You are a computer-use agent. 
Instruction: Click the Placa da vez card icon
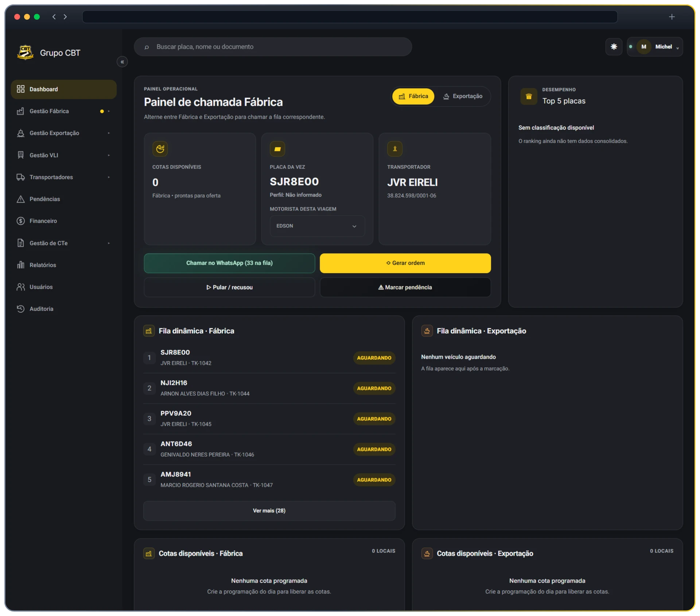click(277, 149)
